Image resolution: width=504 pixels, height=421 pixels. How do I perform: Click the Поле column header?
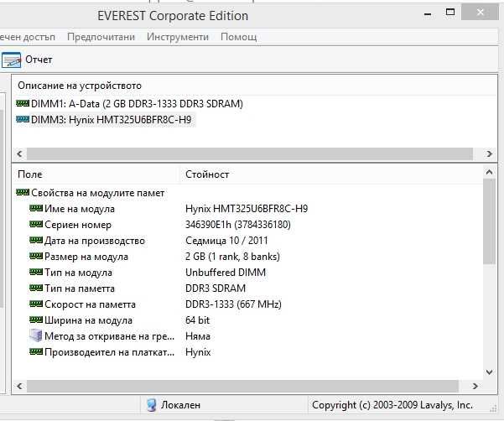click(30, 174)
